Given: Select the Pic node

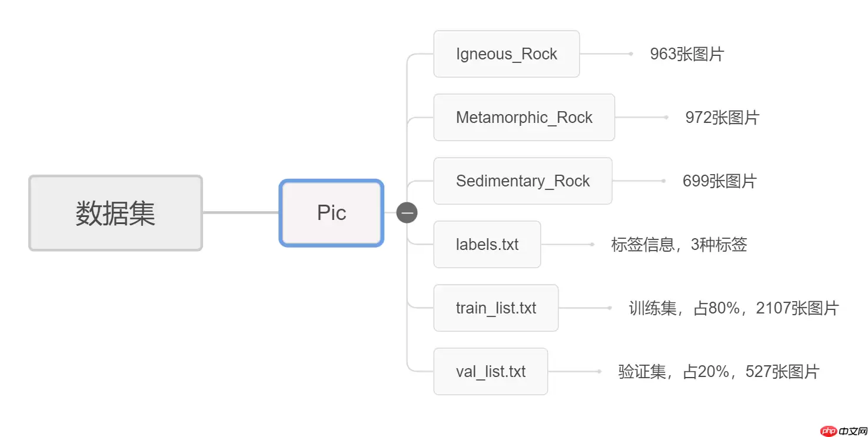Looking at the screenshot, I should pos(331,213).
